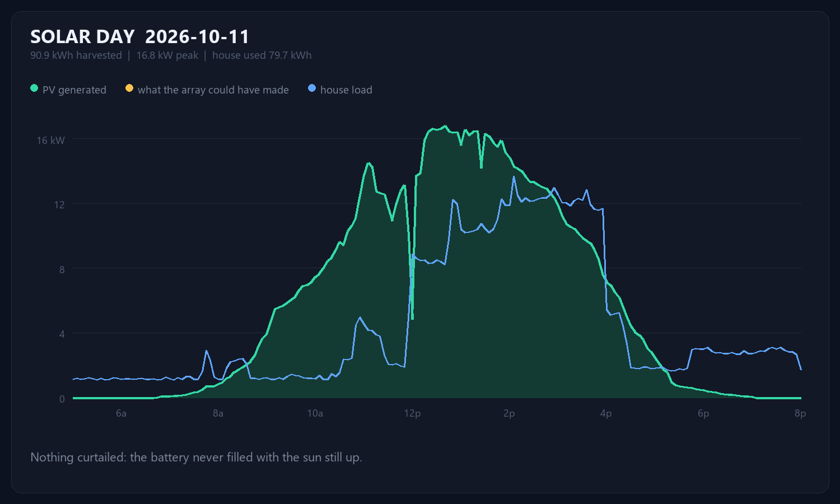Click the 10a time axis label
840x504 pixels.
click(315, 414)
